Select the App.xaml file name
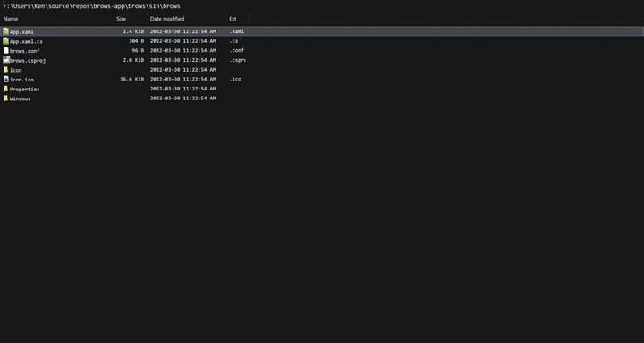Viewport: 644px width, 343px height. tap(21, 31)
